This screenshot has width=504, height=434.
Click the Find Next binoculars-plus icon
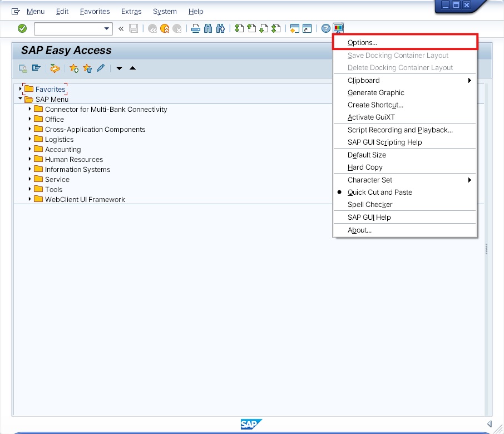coord(220,28)
